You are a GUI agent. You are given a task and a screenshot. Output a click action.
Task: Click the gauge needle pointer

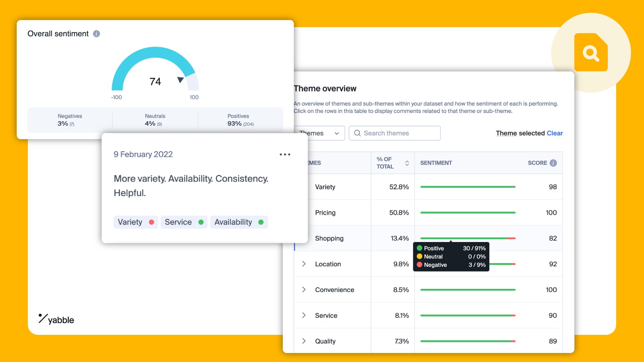tap(180, 80)
